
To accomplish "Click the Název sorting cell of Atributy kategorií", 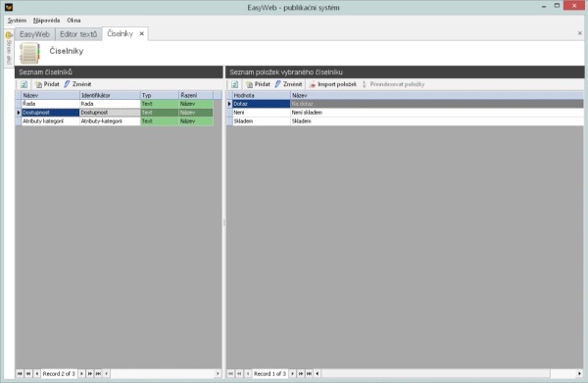I will 196,121.
